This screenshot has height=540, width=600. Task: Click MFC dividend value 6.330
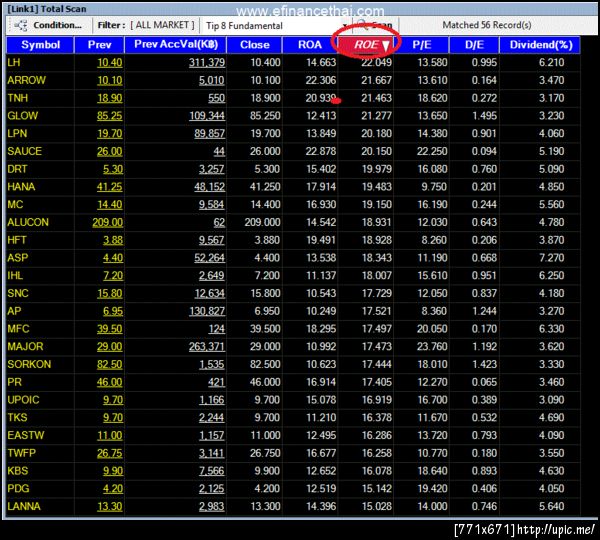551,329
